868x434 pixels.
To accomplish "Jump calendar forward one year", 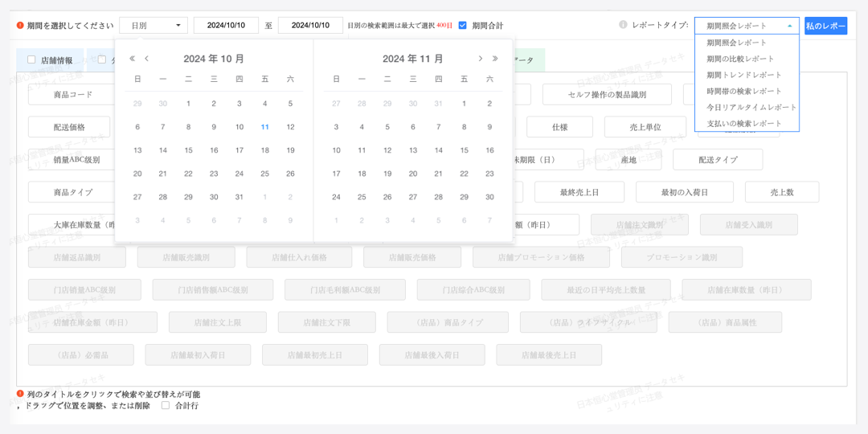I will coord(495,59).
